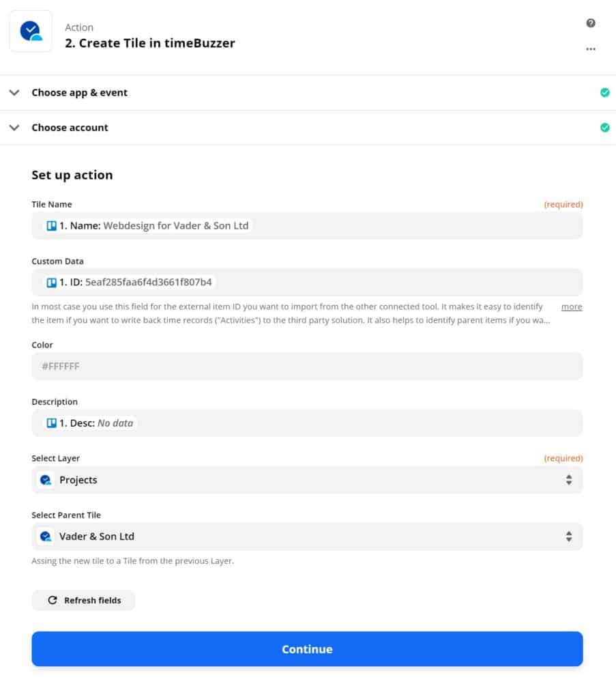This screenshot has height=699, width=616.
Task: Click the timeBuzzer icon in Select Layer field
Action: pos(45,480)
